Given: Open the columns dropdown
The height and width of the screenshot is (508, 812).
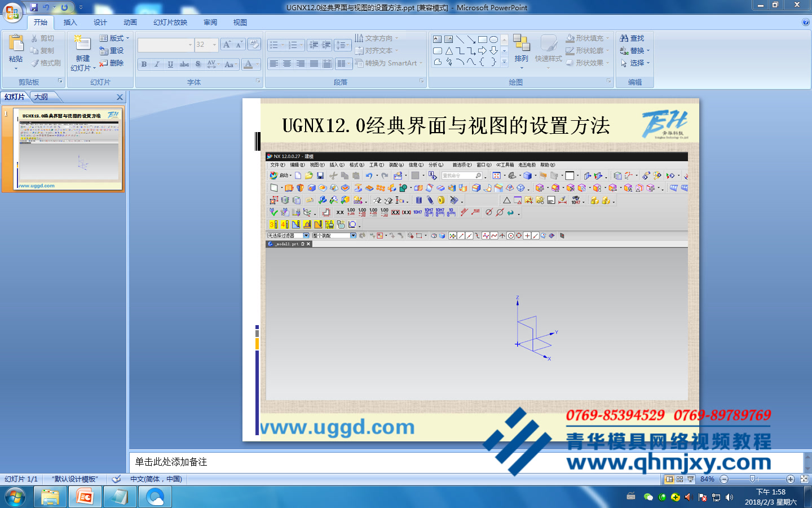Looking at the screenshot, I should (x=343, y=64).
